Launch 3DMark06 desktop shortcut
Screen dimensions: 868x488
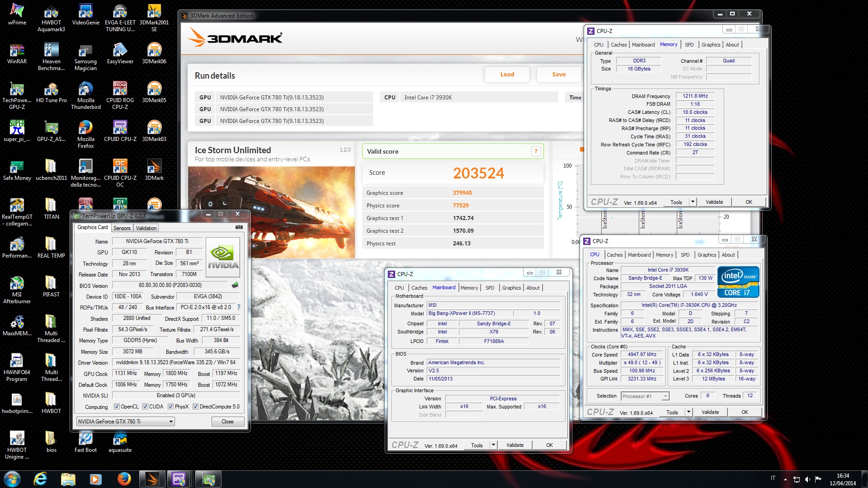point(154,54)
